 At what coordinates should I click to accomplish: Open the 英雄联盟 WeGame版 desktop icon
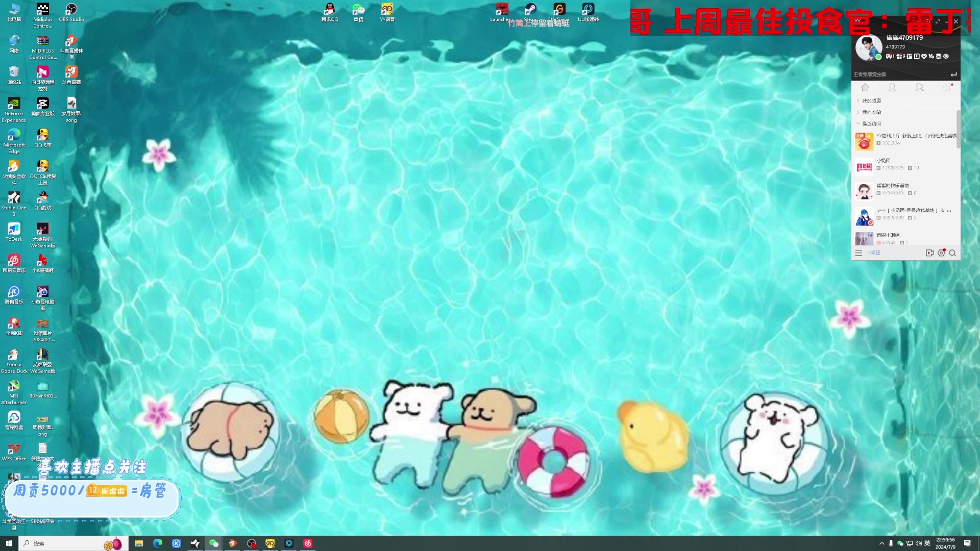[42, 361]
